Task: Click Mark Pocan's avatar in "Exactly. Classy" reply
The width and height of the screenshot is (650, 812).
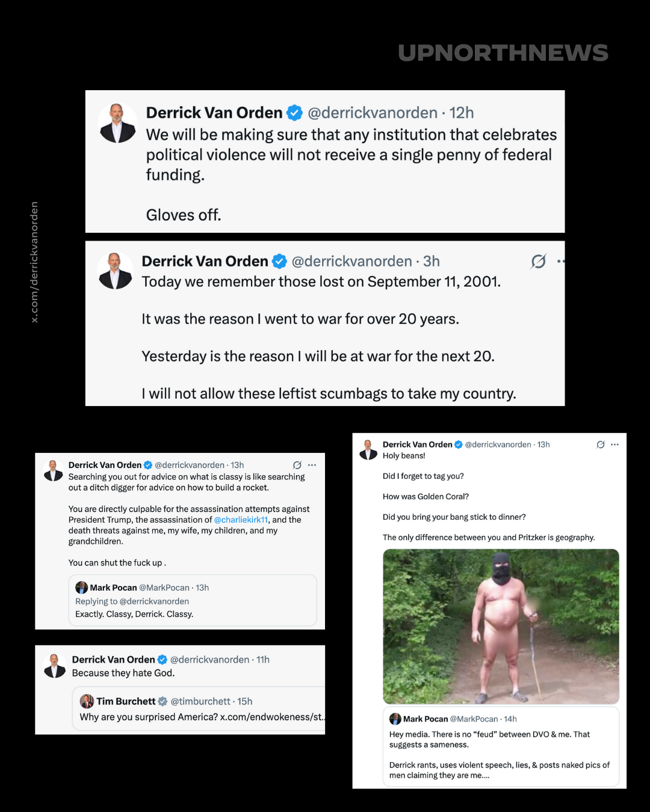Action: point(81,588)
